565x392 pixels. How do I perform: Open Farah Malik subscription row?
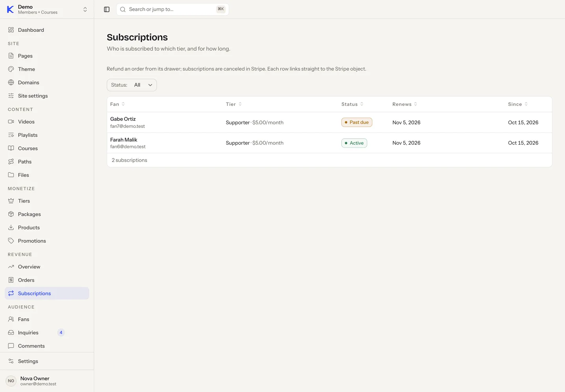[x=330, y=143]
